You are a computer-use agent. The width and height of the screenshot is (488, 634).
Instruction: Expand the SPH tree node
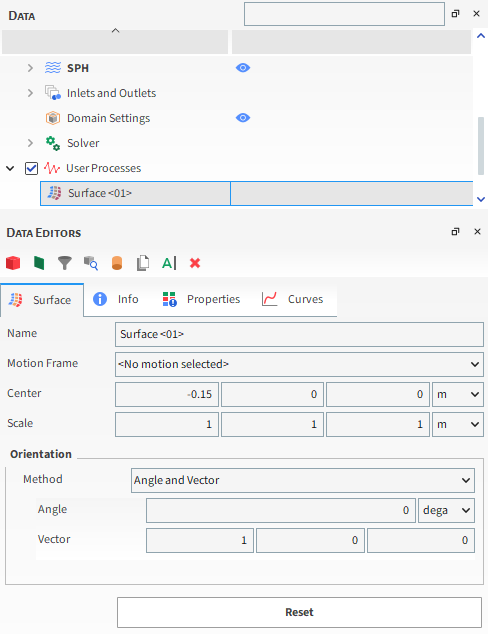pos(30,68)
